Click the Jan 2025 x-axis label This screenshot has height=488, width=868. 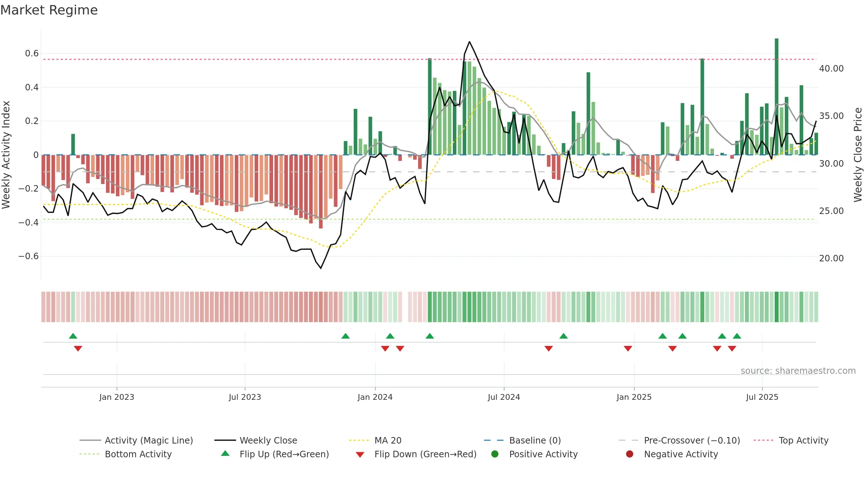click(634, 397)
